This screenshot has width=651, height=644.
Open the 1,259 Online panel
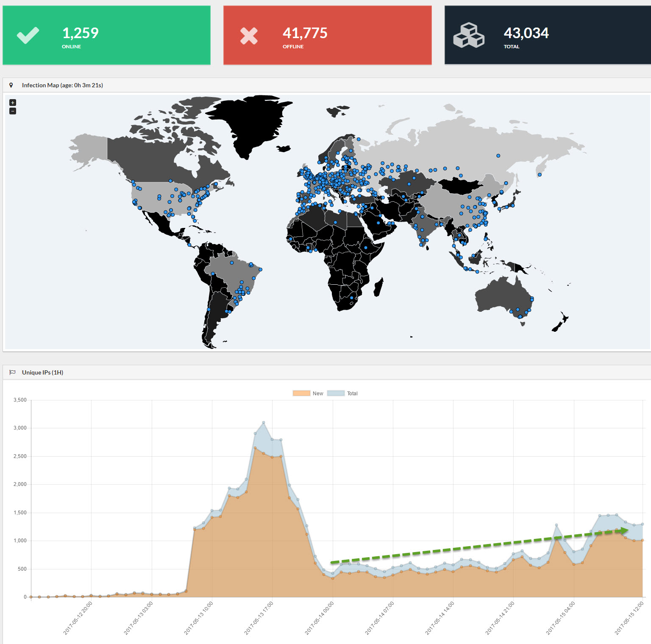click(106, 35)
